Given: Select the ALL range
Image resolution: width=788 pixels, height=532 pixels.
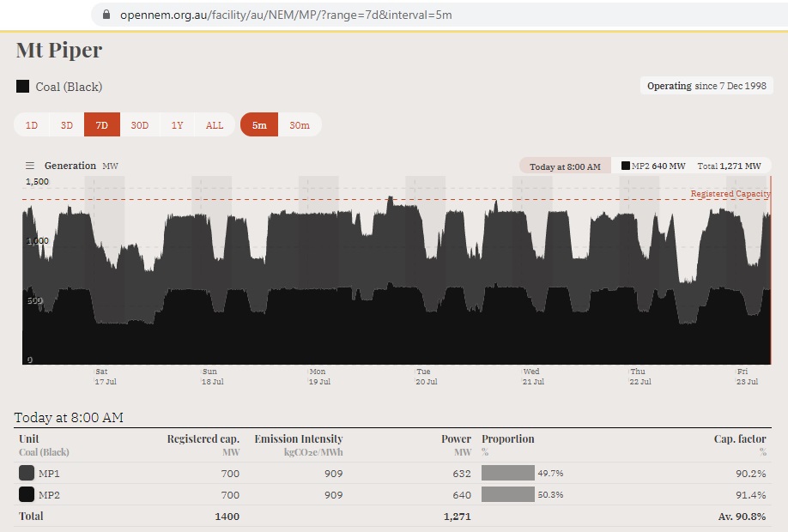Looking at the screenshot, I should coord(215,125).
